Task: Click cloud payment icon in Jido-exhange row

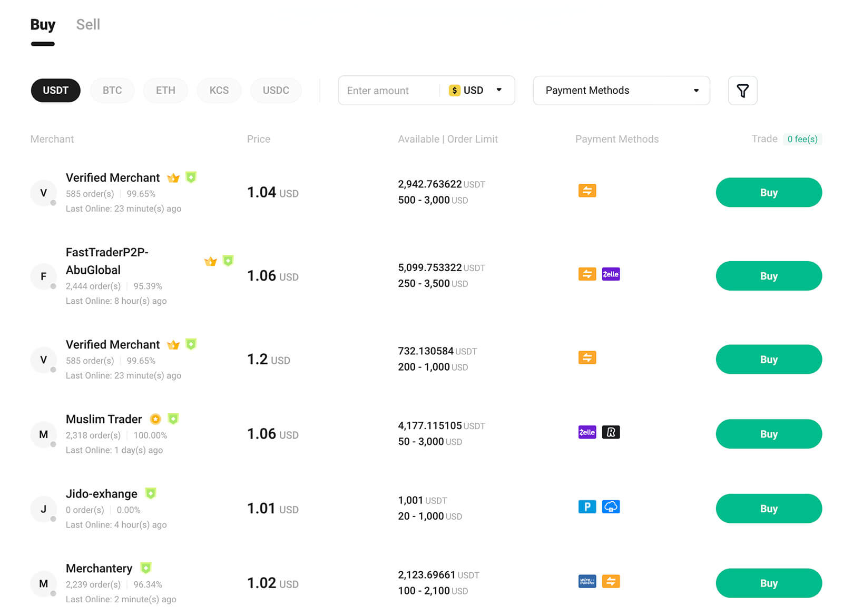Action: click(x=610, y=507)
